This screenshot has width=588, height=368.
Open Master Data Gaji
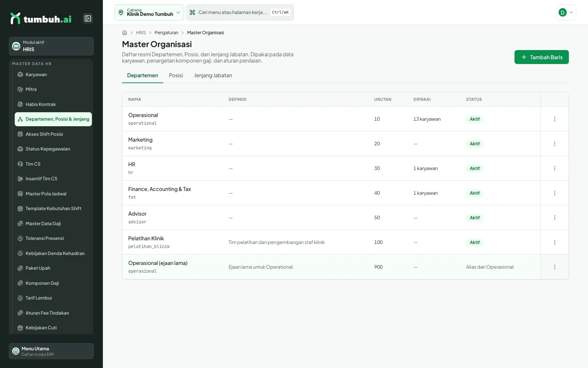click(53, 224)
